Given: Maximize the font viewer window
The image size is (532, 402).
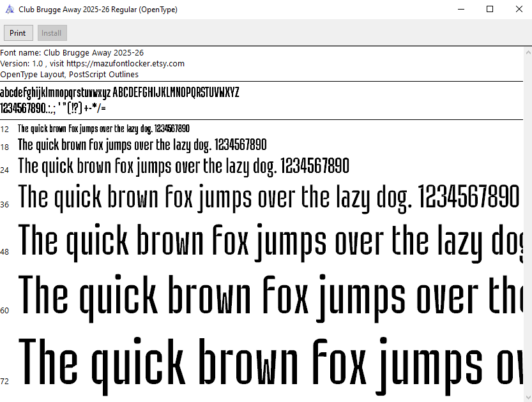Looking at the screenshot, I should pos(490,10).
